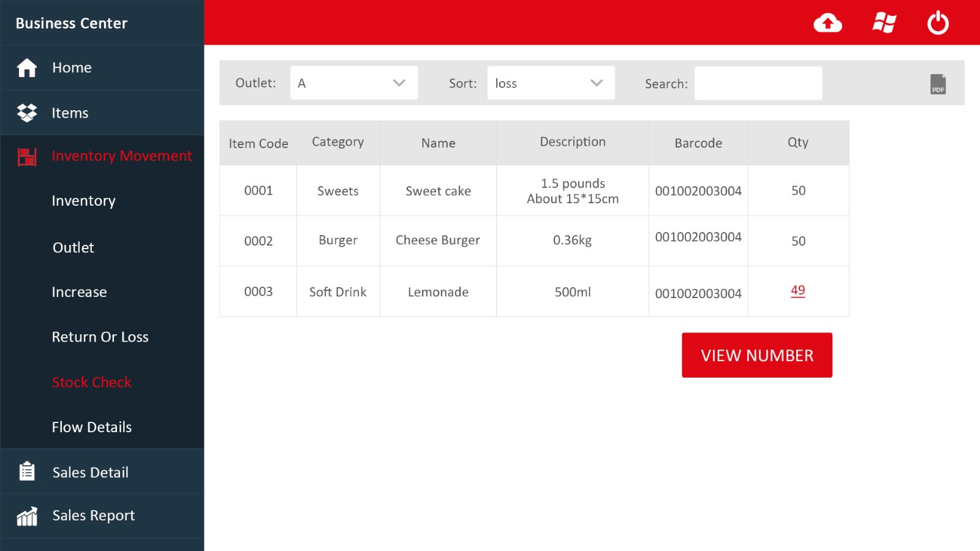Click the Home house icon
Screen dimensions: 980x551
coord(27,68)
